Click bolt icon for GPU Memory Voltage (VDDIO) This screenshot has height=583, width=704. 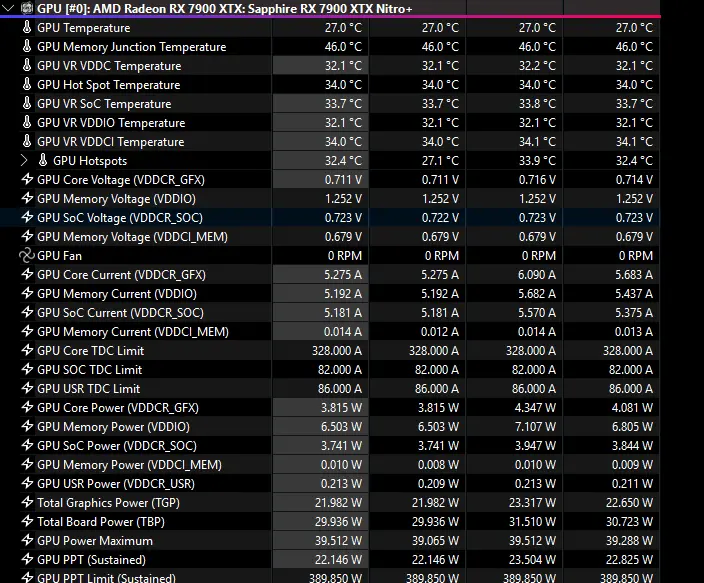click(27, 198)
